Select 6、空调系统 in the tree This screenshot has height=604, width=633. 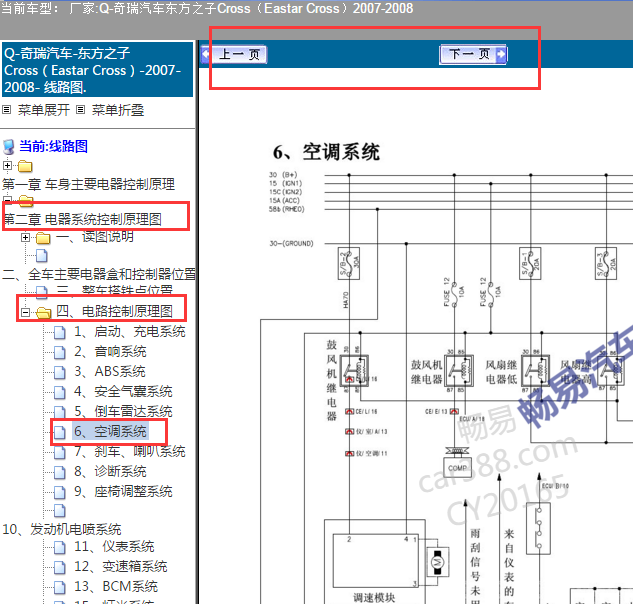click(x=110, y=431)
